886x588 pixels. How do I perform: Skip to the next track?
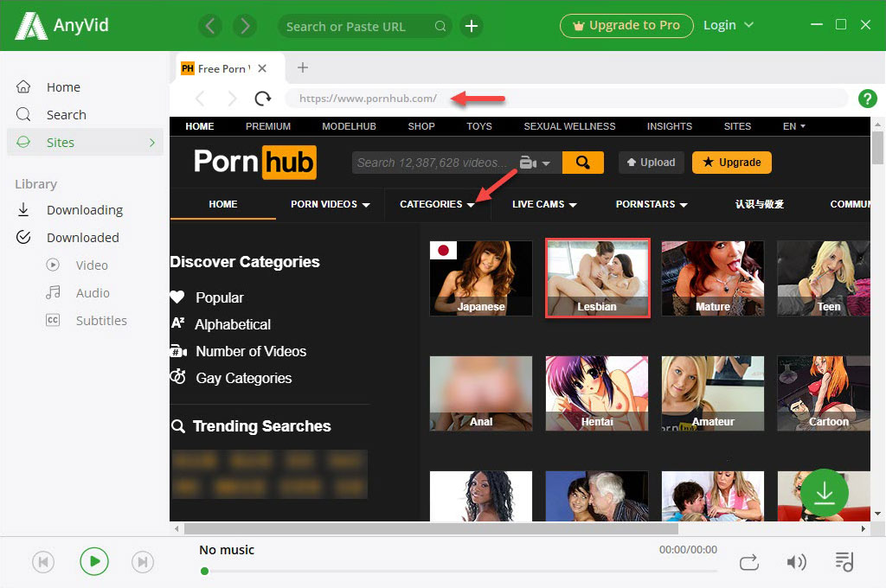click(143, 562)
